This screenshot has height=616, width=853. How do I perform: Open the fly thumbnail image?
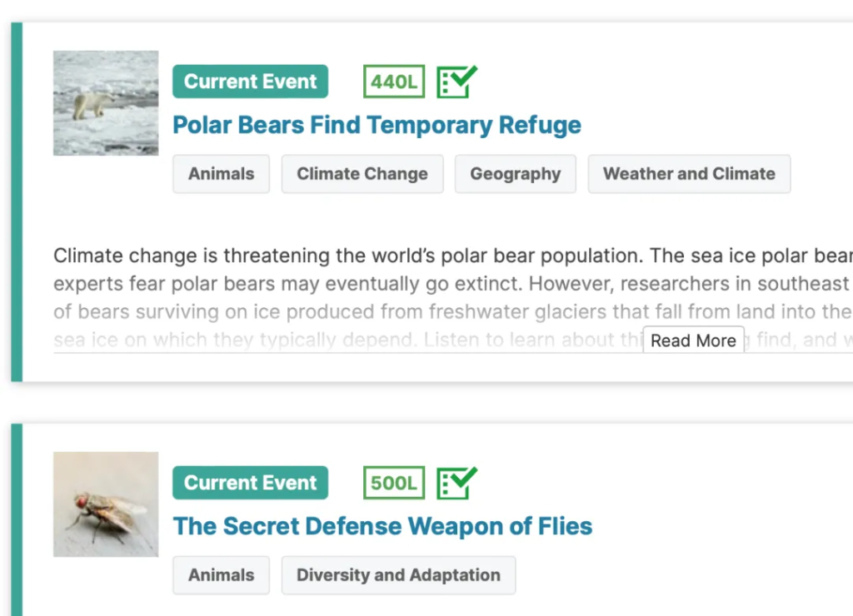pyautogui.click(x=106, y=504)
